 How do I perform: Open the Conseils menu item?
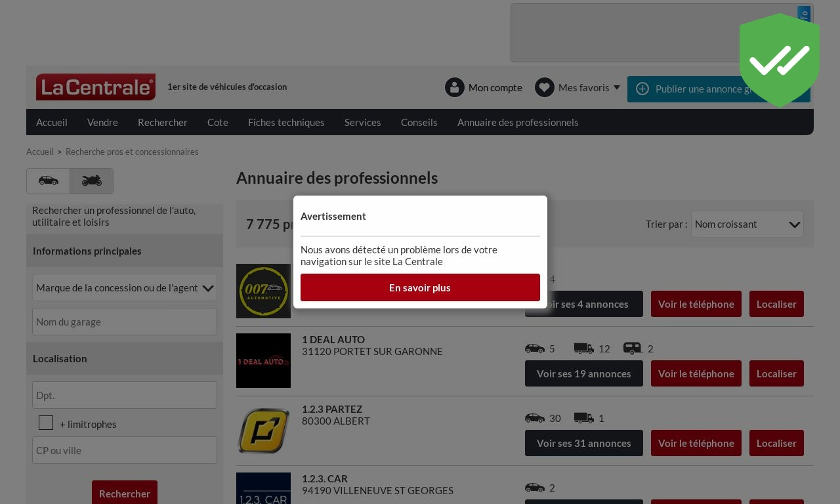pos(419,122)
